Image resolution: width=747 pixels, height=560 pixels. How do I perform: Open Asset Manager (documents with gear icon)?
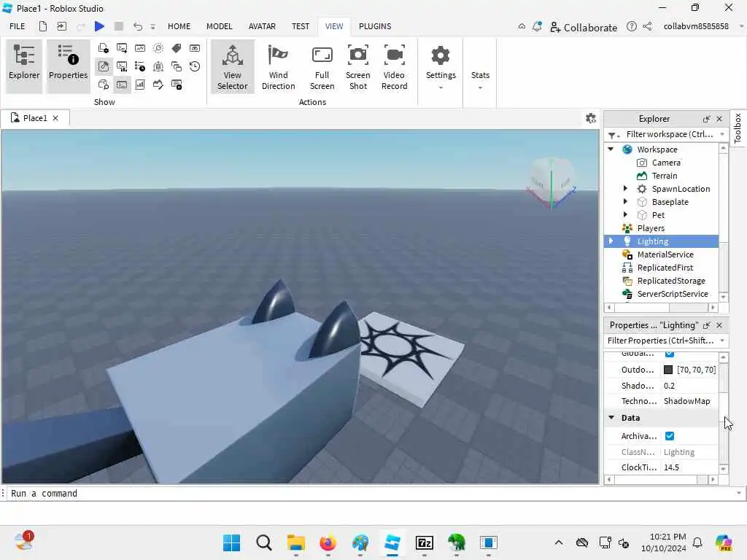(104, 48)
